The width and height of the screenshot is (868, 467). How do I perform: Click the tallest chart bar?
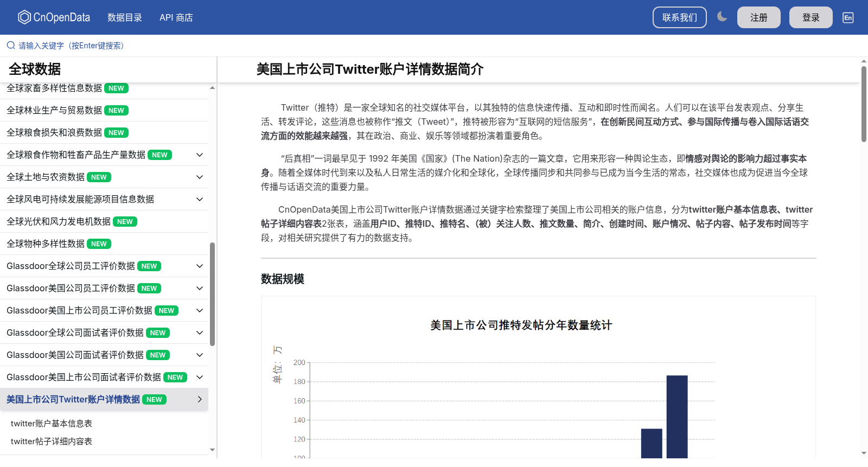point(677,417)
